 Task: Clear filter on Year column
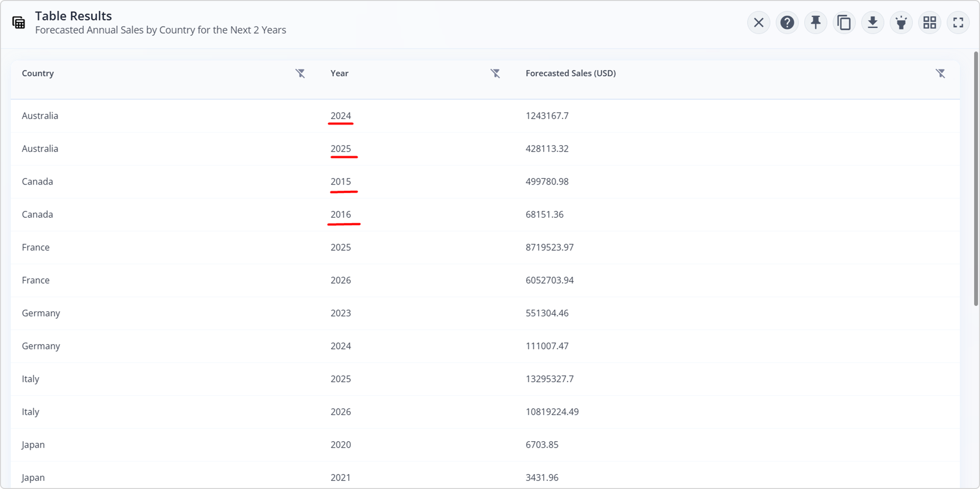[495, 73]
